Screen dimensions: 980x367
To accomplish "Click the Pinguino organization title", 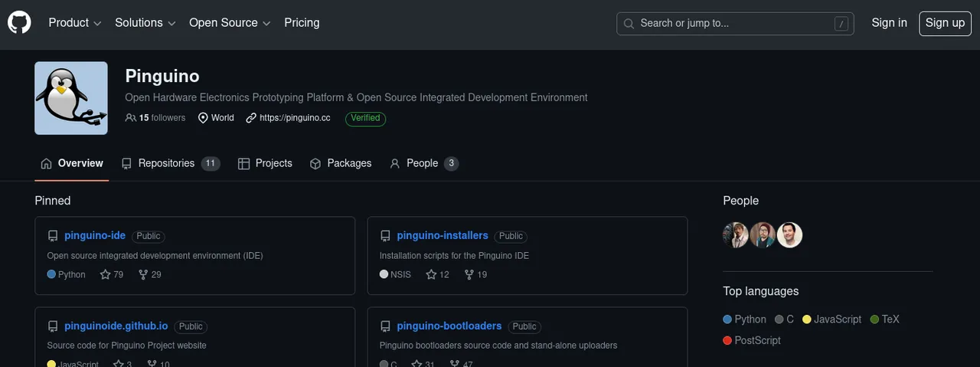I will click(162, 76).
